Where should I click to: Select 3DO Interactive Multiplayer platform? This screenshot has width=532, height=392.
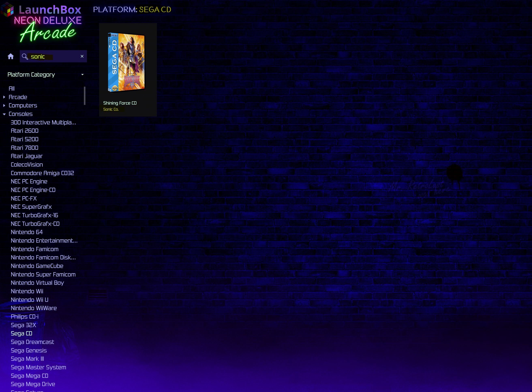(43, 122)
